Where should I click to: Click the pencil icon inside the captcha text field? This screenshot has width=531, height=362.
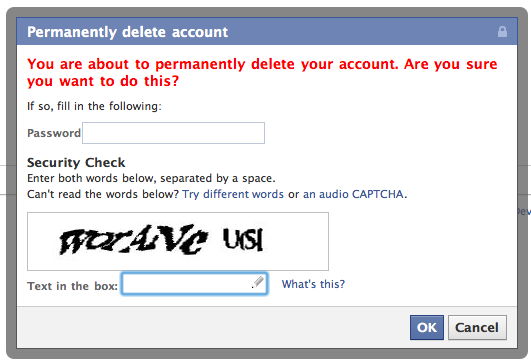pyautogui.click(x=258, y=282)
